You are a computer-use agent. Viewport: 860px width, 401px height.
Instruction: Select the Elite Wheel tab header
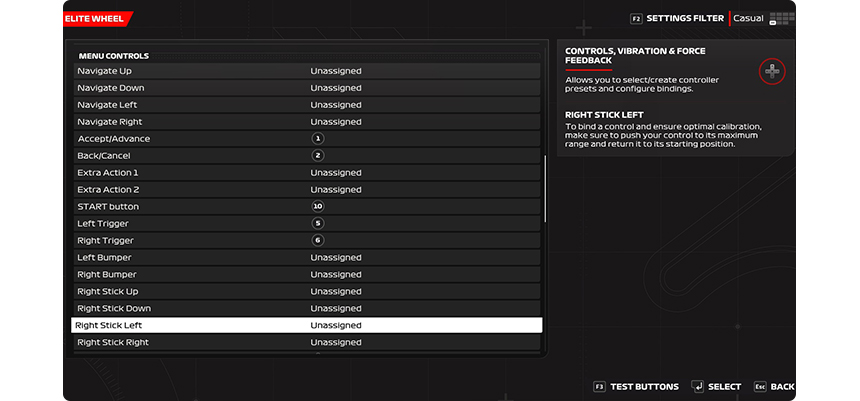click(96, 18)
